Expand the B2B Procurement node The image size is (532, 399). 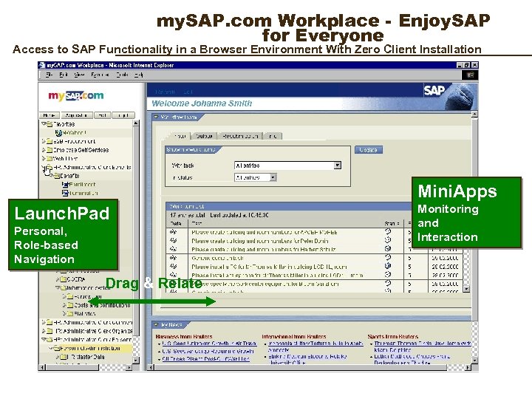point(44,141)
